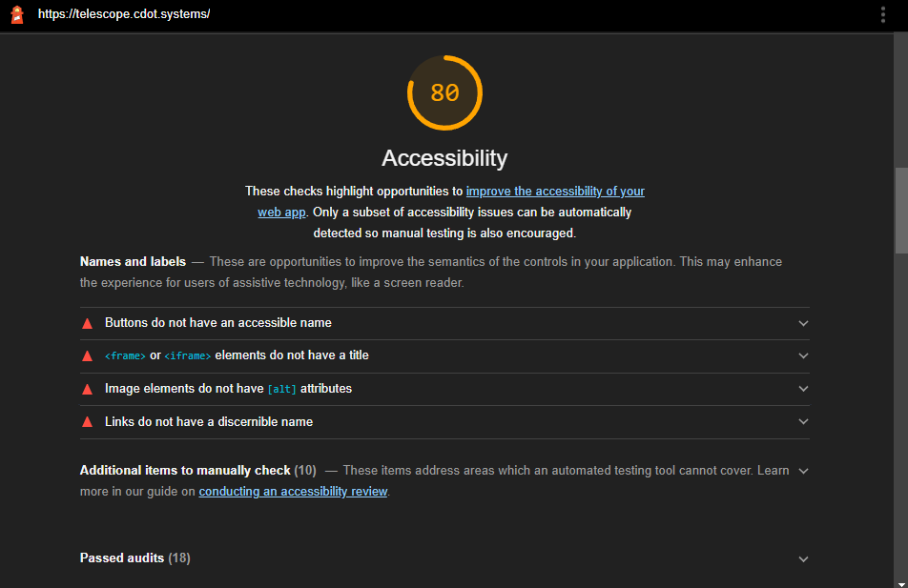The width and height of the screenshot is (908, 588).
Task: Follow the "conducting an accessibility review" link
Action: pyautogui.click(x=293, y=490)
